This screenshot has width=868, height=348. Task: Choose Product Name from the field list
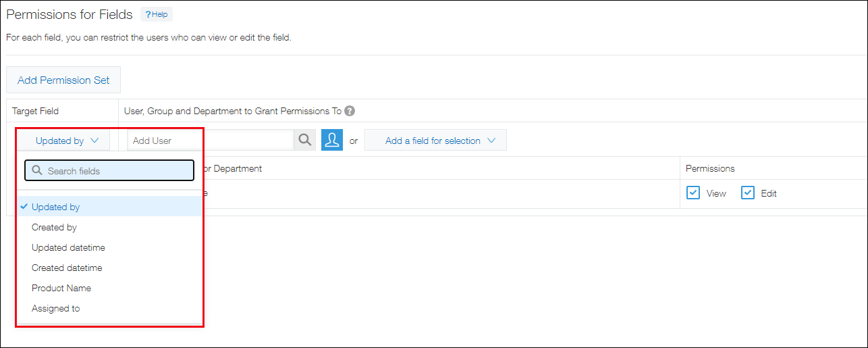(x=61, y=288)
